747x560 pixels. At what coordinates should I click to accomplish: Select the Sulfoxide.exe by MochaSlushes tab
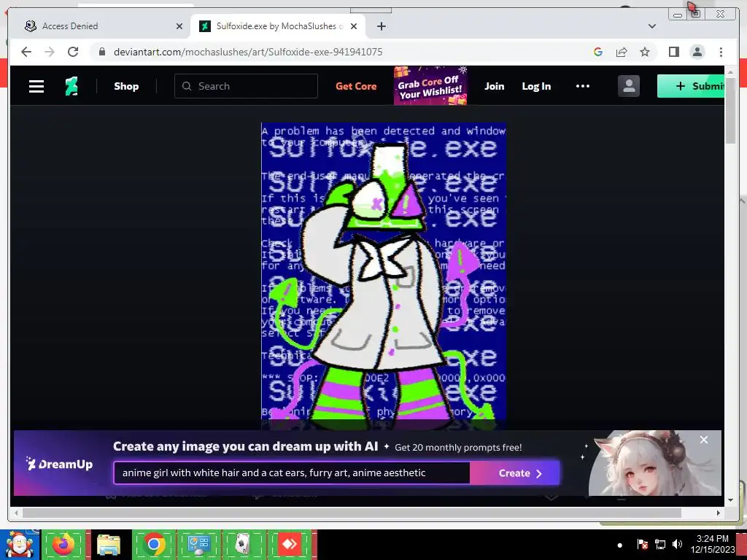[x=278, y=26]
